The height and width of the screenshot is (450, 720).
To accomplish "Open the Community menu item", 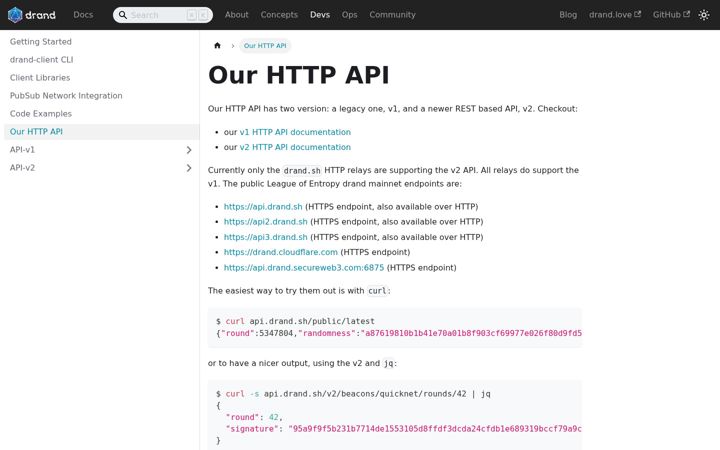I will (x=392, y=15).
